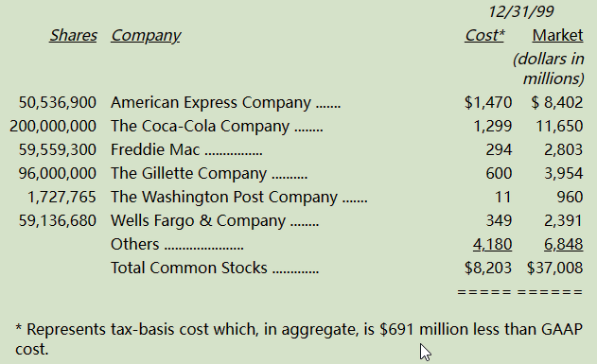Click the Cost* column header
The image size is (597, 364).
(484, 35)
